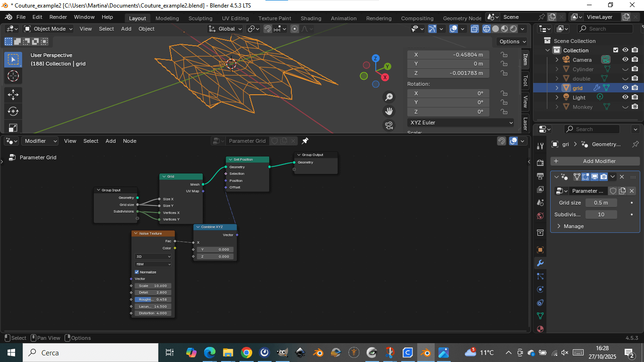Viewport: 644px width, 362px height.
Task: Toggle Normalize checkbox in Noise Texture node
Action: [x=137, y=272]
